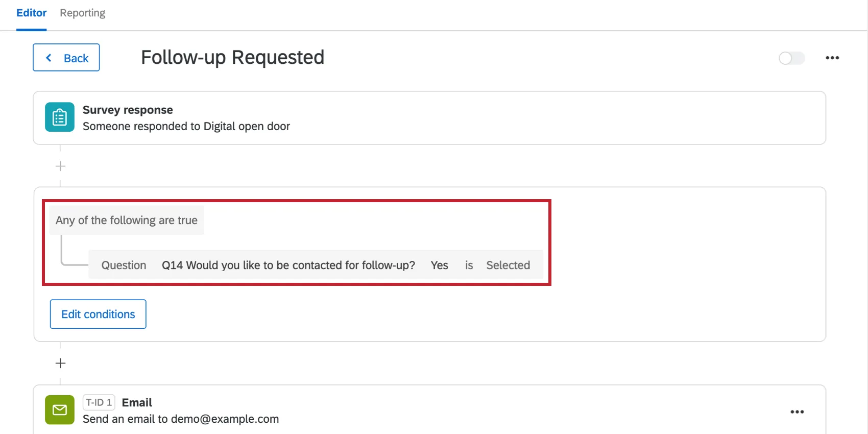Add a step after the Survey response trigger
This screenshot has height=434, width=868.
(60, 165)
